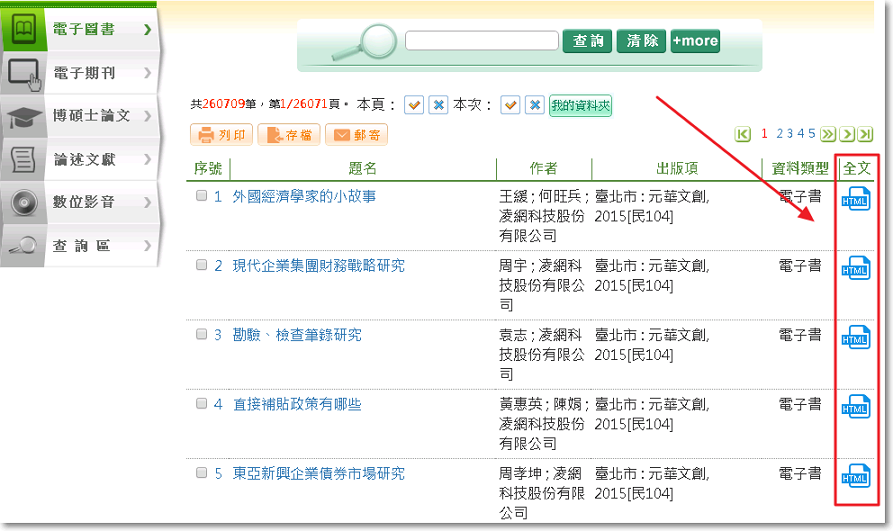Screen dimensions: 893x531
Task: Tick the checkbox for record 1
Action: pos(202,196)
